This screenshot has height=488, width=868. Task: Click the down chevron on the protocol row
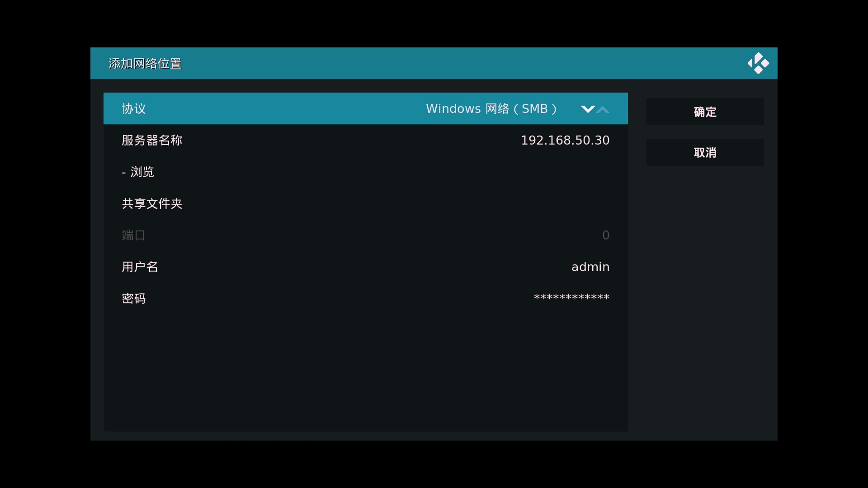(x=587, y=109)
